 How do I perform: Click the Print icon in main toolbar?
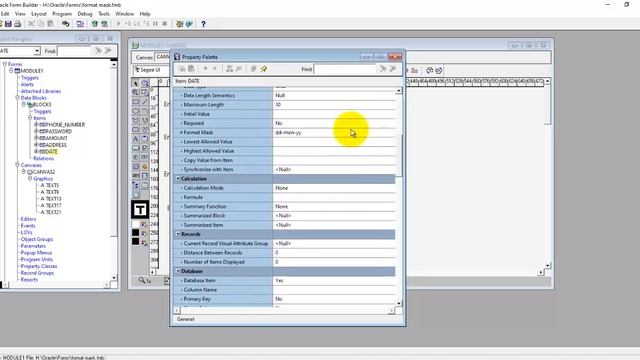[x=18, y=24]
